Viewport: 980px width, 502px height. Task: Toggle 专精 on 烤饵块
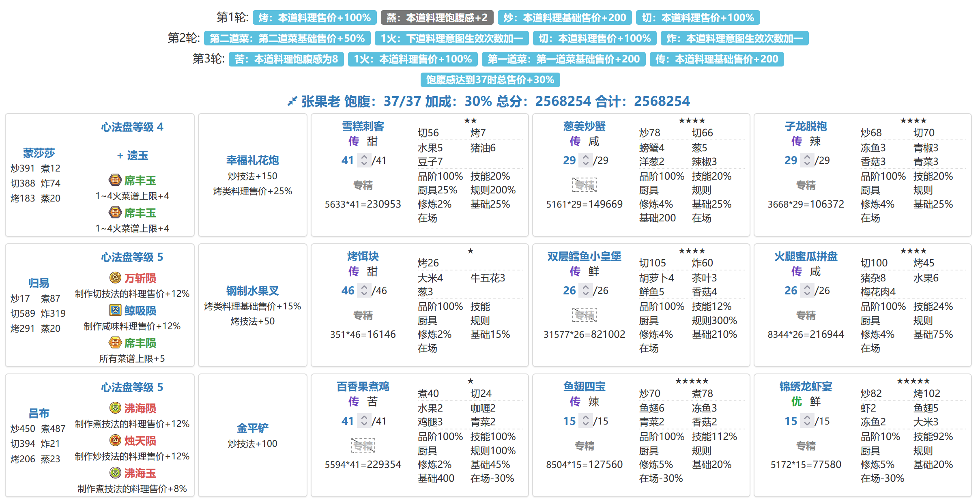[x=363, y=315]
